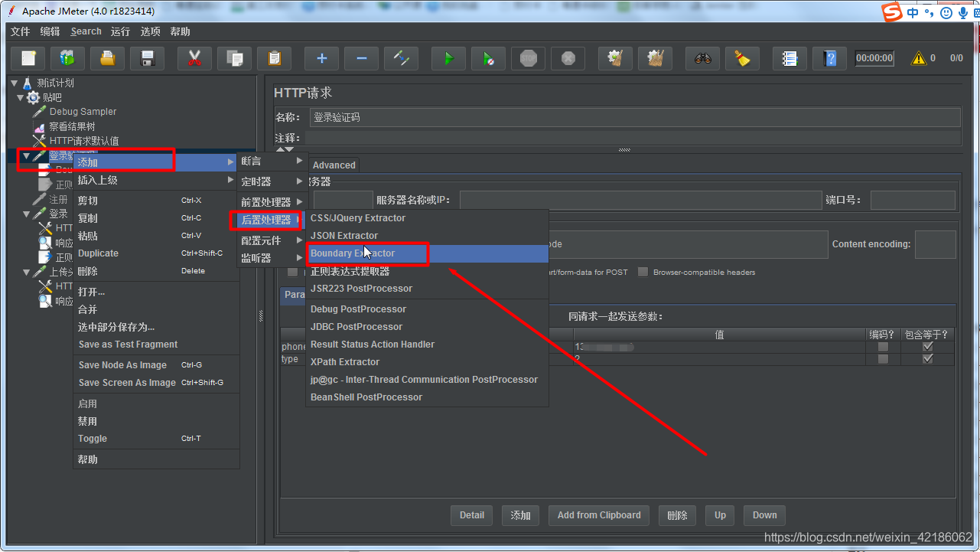Click the Up button
980x552 pixels.
tap(720, 515)
